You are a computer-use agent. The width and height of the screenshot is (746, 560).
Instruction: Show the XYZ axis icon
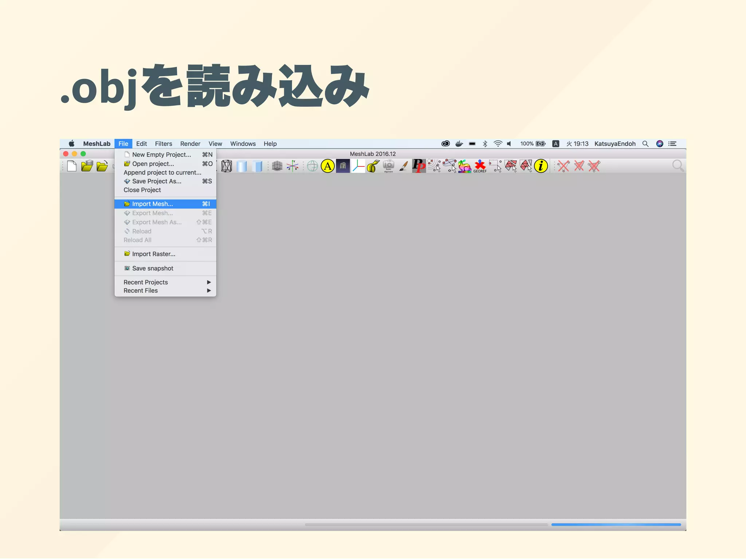[292, 166]
